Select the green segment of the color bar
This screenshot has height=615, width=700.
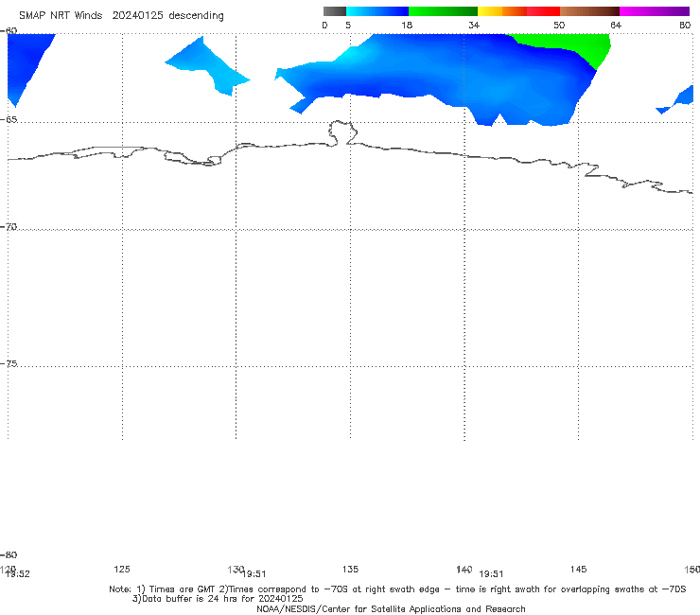pyautogui.click(x=443, y=11)
